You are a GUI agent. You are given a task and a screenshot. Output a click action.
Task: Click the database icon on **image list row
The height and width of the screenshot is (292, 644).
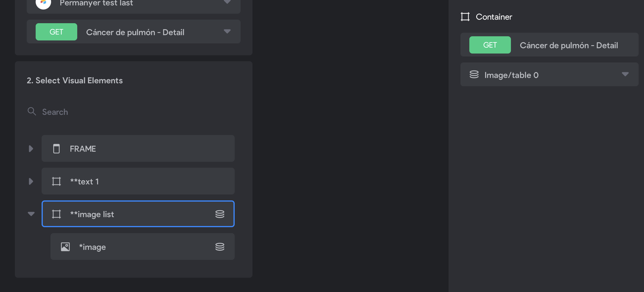tap(220, 214)
